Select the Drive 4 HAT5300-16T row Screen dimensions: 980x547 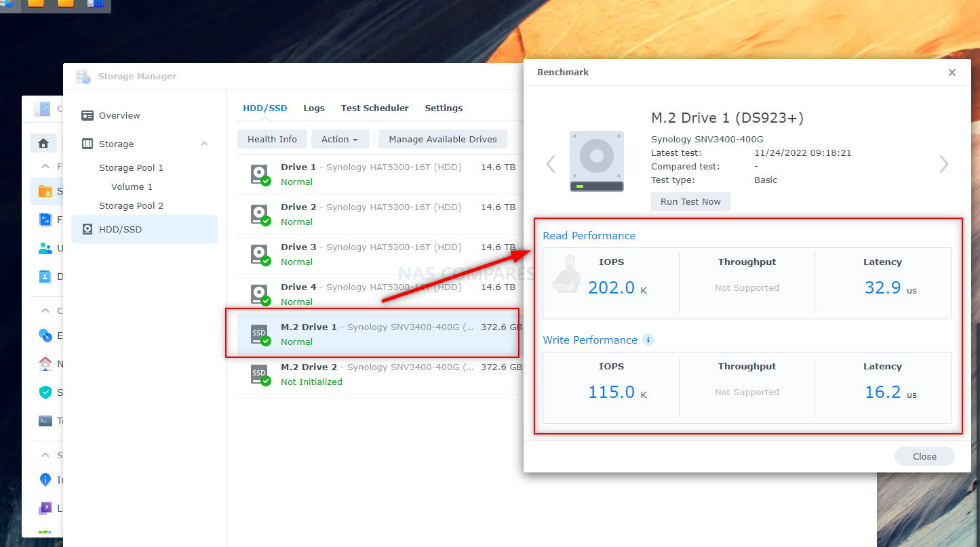point(380,295)
